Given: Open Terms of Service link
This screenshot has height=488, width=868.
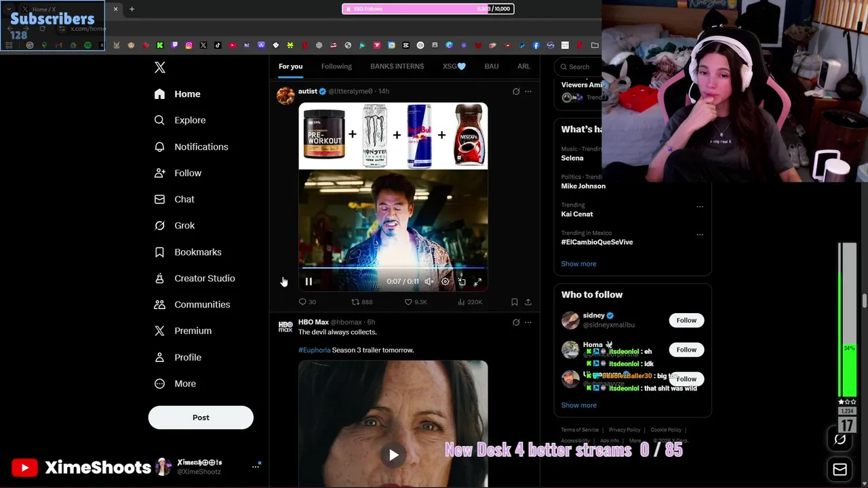Looking at the screenshot, I should (x=580, y=430).
